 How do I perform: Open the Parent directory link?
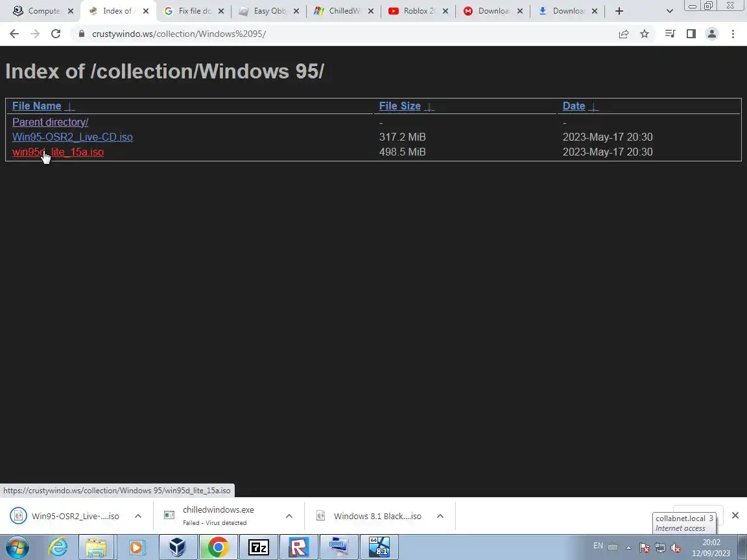[50, 122]
